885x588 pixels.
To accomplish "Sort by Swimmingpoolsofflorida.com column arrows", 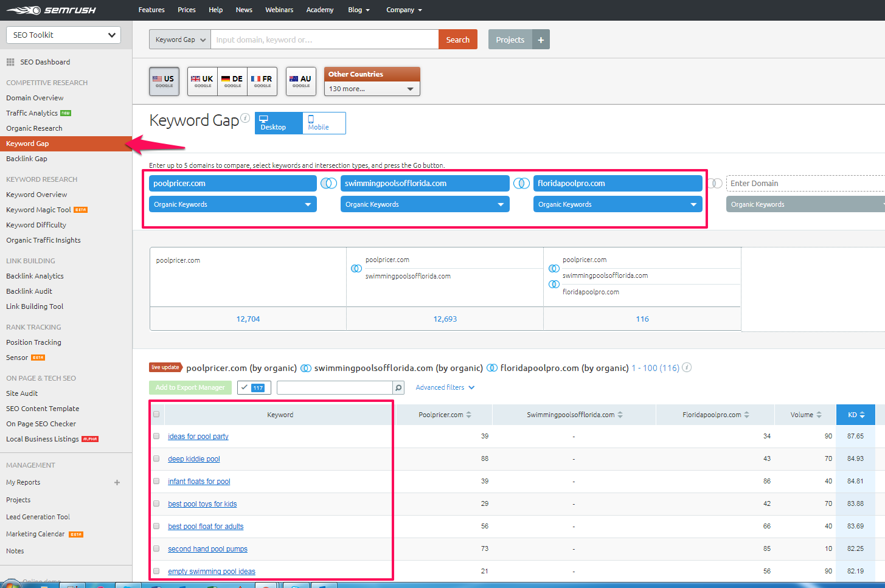I will (x=620, y=415).
